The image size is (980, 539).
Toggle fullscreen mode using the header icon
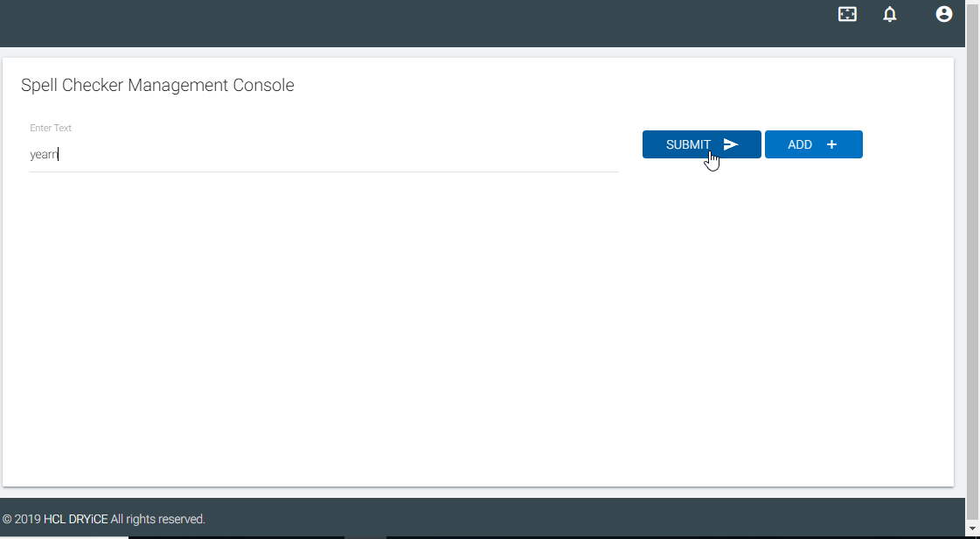(x=847, y=14)
